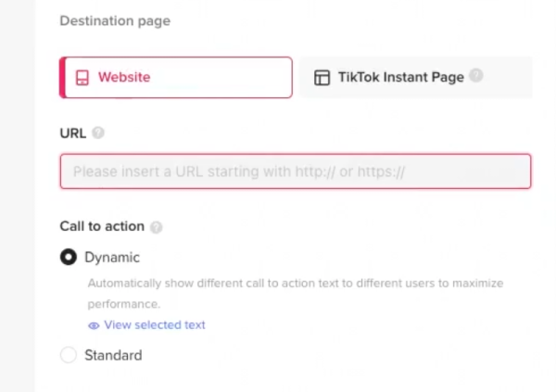The width and height of the screenshot is (556, 392).
Task: Click the Destination page heading
Action: click(115, 21)
